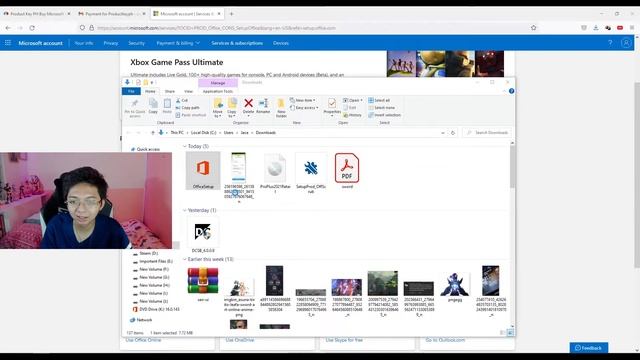The image size is (640, 360).
Task: Open the Explorer File menu
Action: point(131,91)
